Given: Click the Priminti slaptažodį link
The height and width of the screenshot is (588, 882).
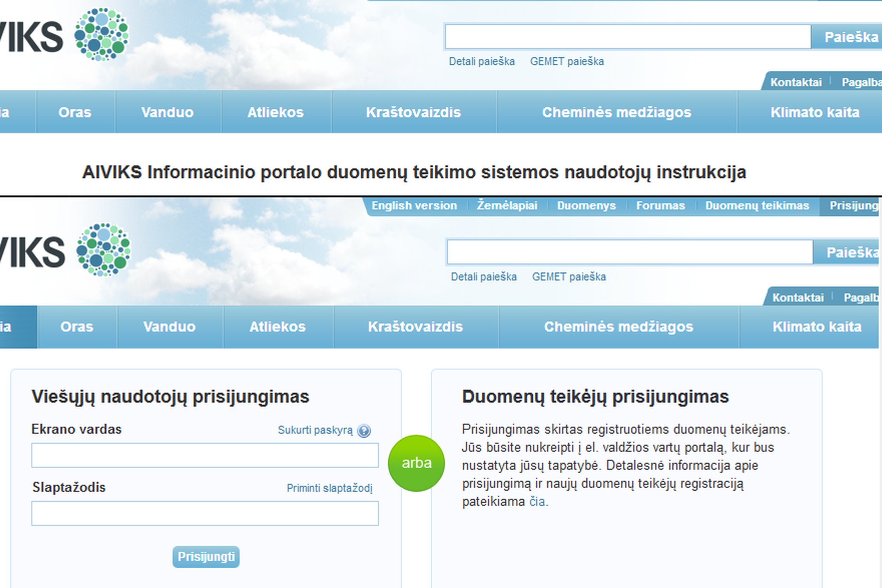Looking at the screenshot, I should click(x=330, y=488).
